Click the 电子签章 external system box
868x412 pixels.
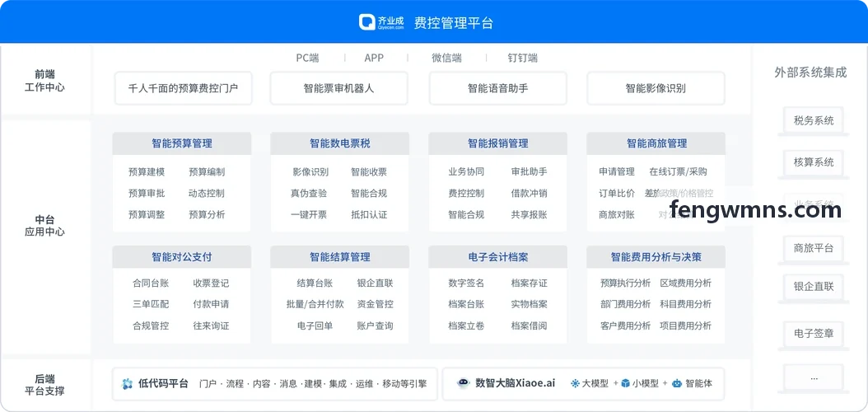[x=813, y=334]
